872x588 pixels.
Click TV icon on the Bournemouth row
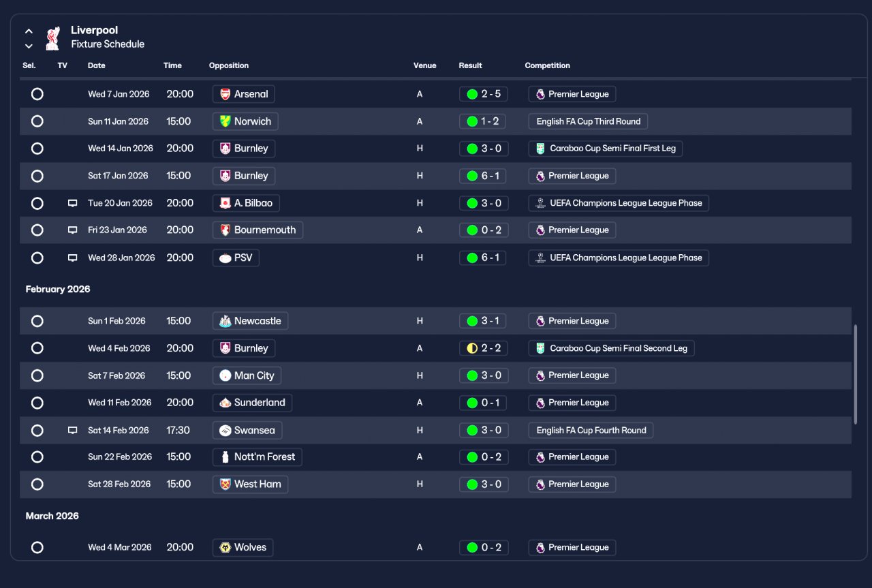click(x=73, y=230)
